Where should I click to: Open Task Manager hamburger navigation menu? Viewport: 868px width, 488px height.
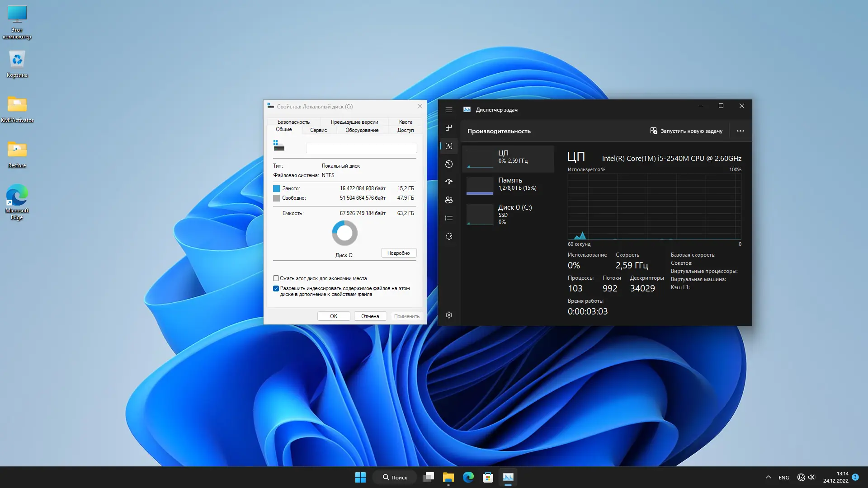click(448, 110)
